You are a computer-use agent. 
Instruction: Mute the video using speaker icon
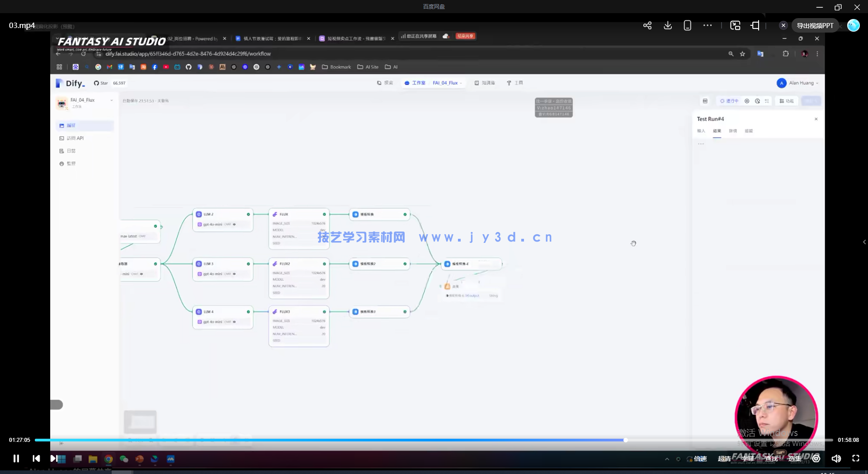(x=836, y=459)
